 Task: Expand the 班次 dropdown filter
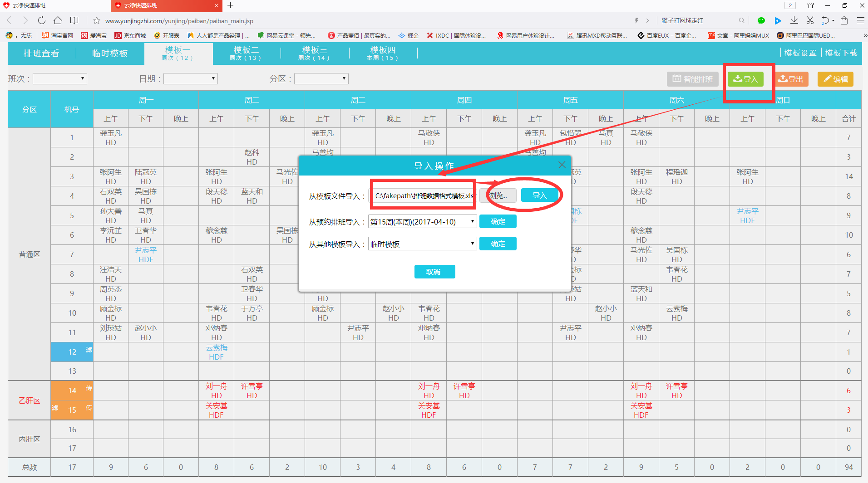pyautogui.click(x=60, y=79)
